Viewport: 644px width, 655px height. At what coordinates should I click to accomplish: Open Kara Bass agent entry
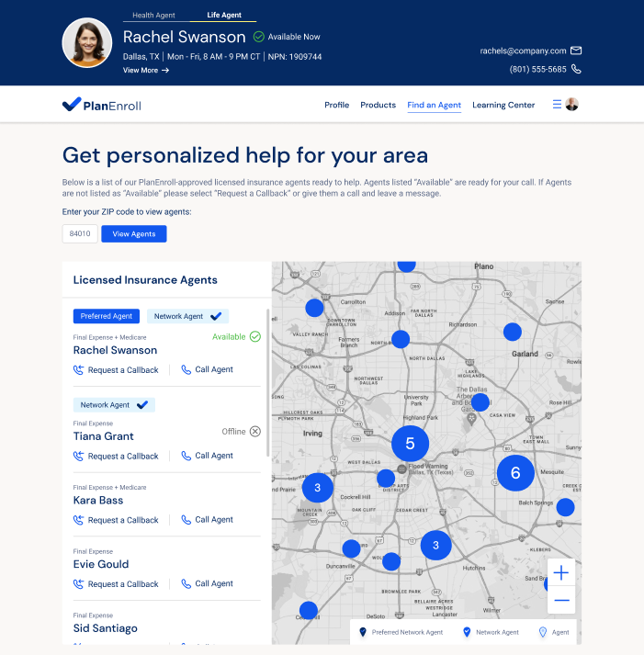click(98, 501)
